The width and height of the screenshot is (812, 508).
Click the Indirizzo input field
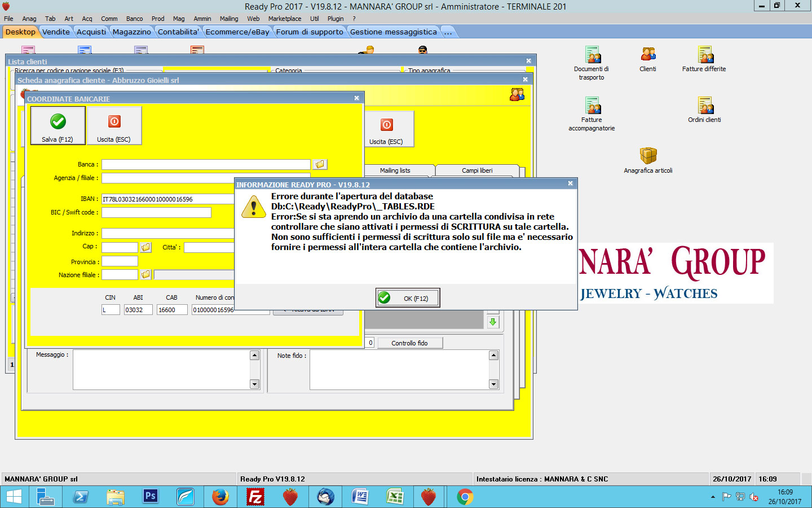pos(168,233)
